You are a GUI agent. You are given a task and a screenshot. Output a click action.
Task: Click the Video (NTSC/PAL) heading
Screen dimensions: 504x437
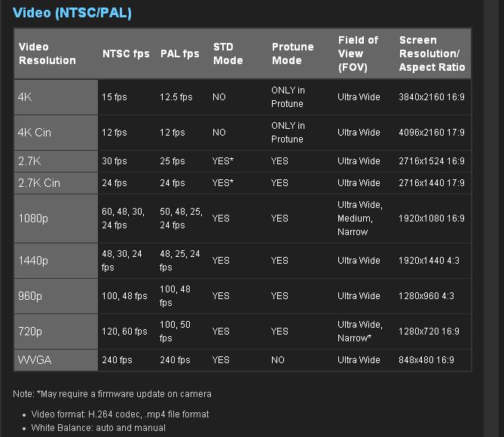click(72, 13)
